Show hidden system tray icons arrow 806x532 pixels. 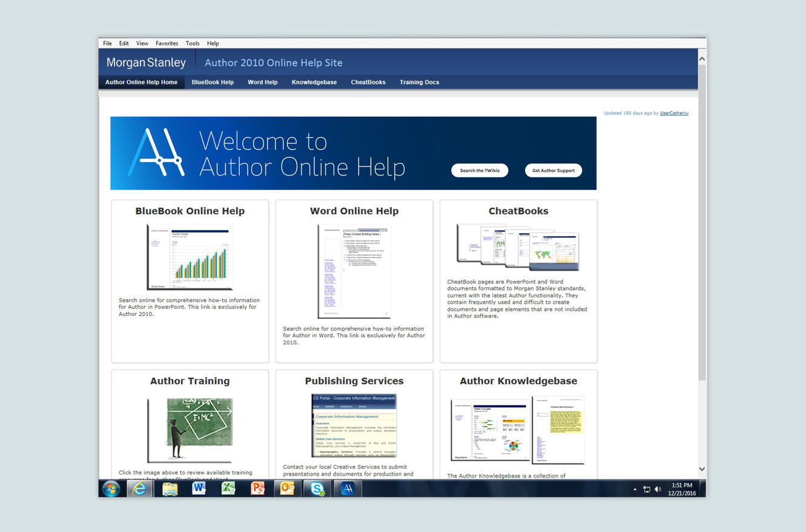635,489
